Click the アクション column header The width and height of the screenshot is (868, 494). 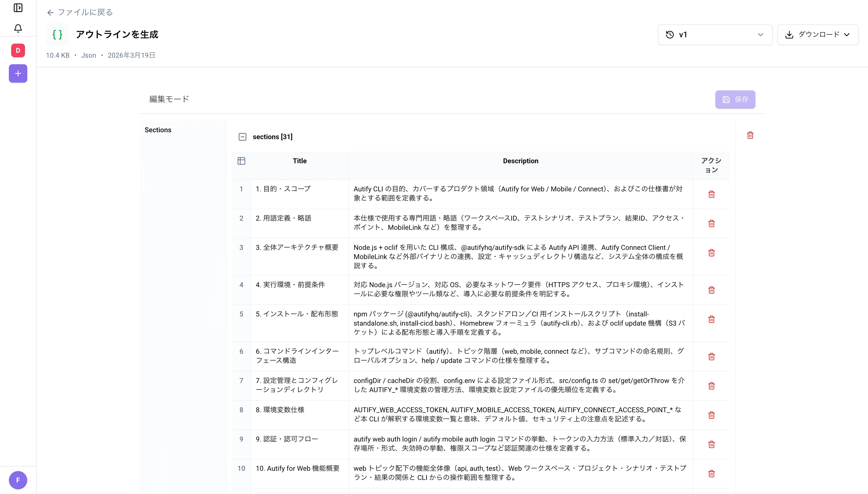pyautogui.click(x=711, y=165)
